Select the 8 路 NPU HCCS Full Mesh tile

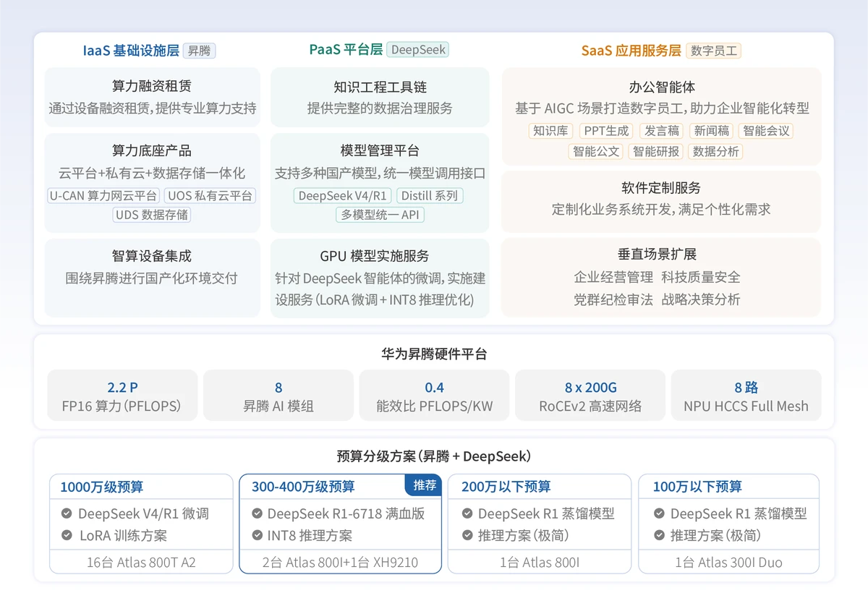pos(746,396)
